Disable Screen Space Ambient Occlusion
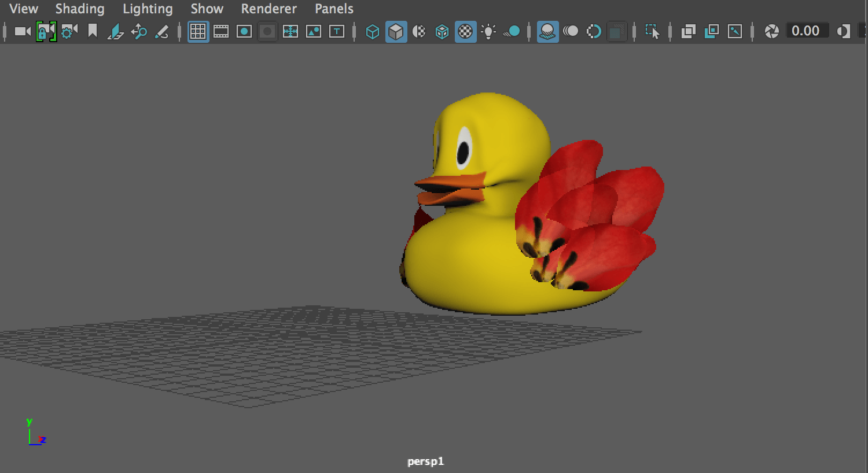Image resolution: width=868 pixels, height=473 pixels. [x=547, y=31]
